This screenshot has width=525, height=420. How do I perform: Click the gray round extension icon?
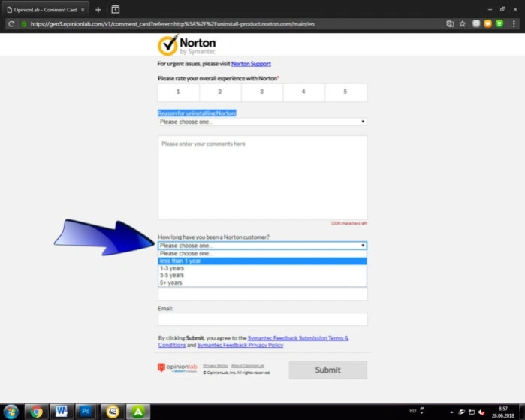click(x=476, y=23)
